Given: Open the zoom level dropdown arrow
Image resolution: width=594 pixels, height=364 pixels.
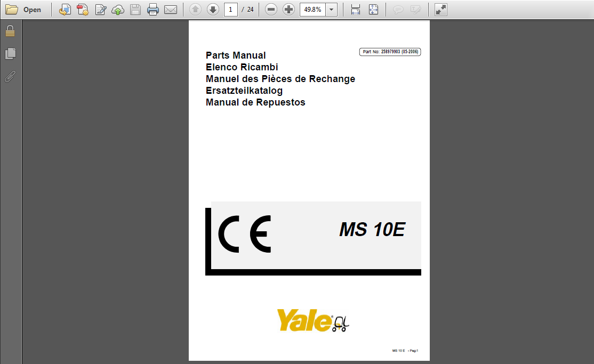Looking at the screenshot, I should 332,10.
